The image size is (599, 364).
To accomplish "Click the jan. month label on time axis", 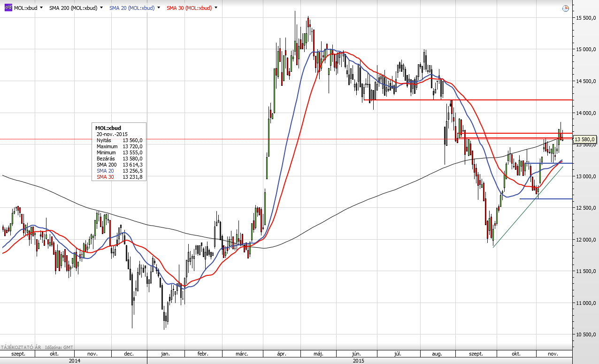I will click(x=165, y=354).
